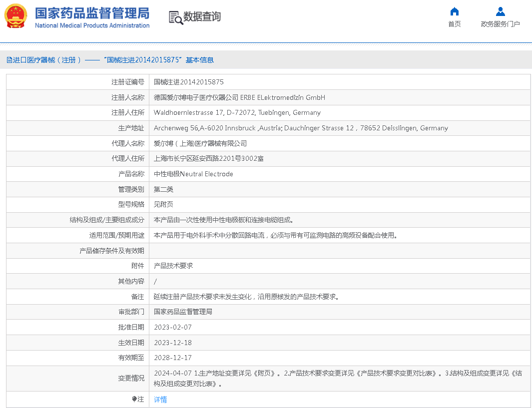Image resolution: width=532 pixels, height=408 pixels.
Task: Click National Medical Products Administration text
Action: pos(92,25)
